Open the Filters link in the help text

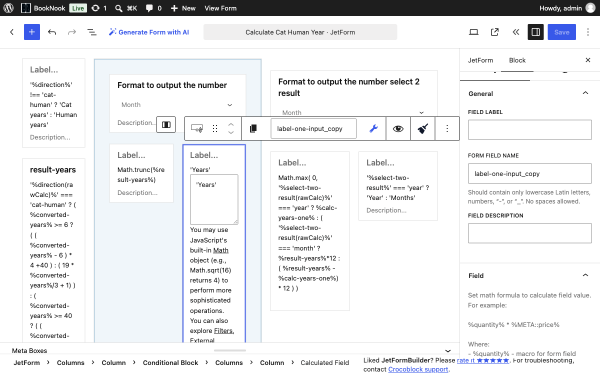pyautogui.click(x=224, y=331)
